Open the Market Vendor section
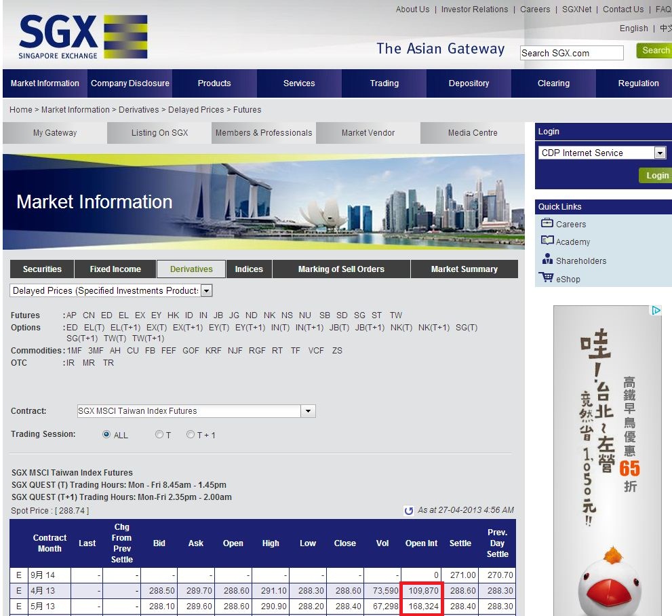The image size is (672, 616). coord(368,133)
